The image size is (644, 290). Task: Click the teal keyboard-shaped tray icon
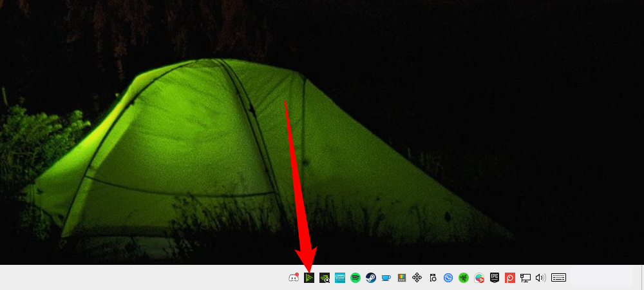click(339, 278)
